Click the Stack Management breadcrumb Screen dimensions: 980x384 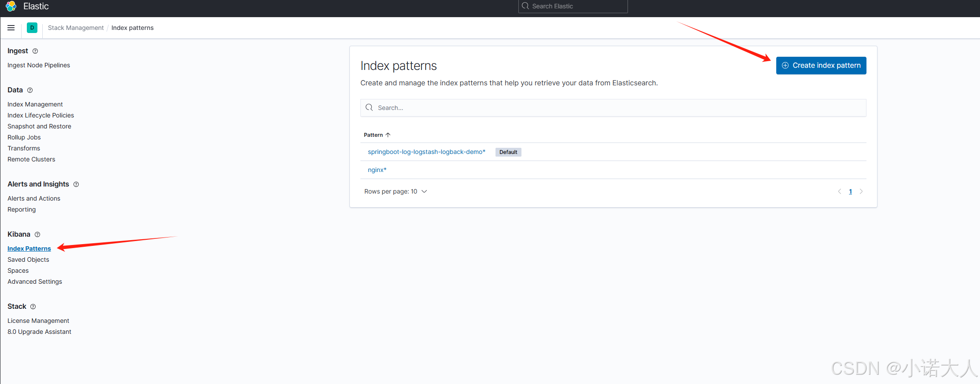76,28
